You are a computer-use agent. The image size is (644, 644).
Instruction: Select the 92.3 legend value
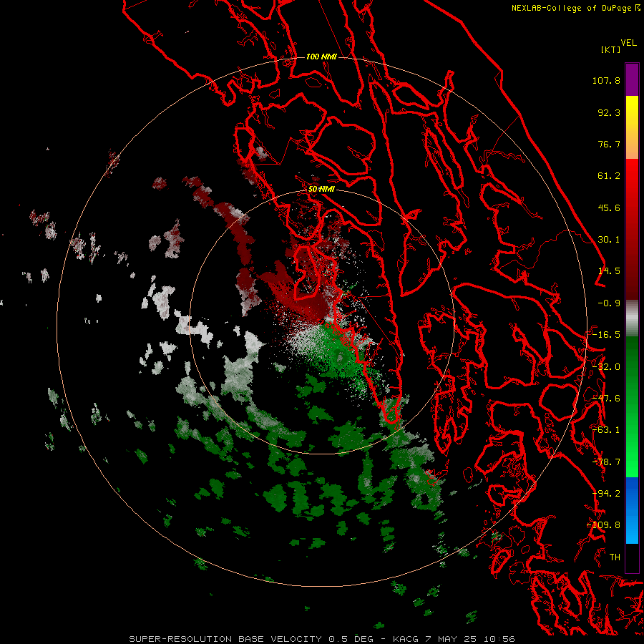(609, 112)
